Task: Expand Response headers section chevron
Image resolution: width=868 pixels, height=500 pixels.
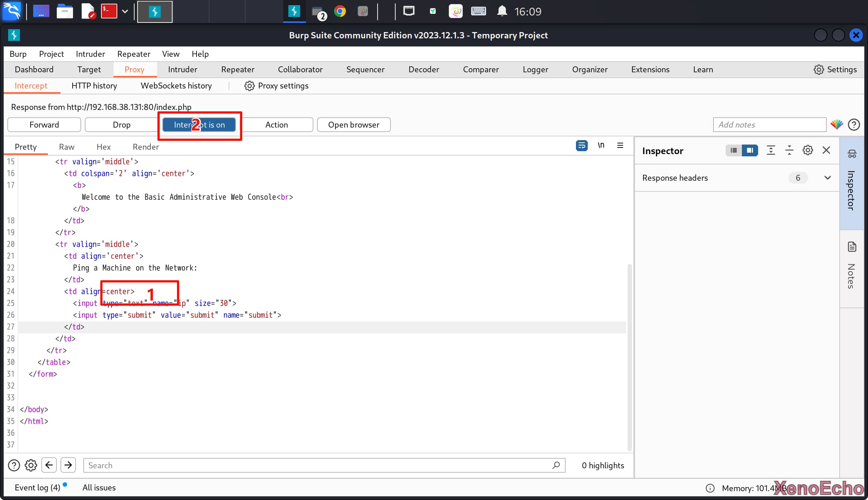Action: point(827,178)
